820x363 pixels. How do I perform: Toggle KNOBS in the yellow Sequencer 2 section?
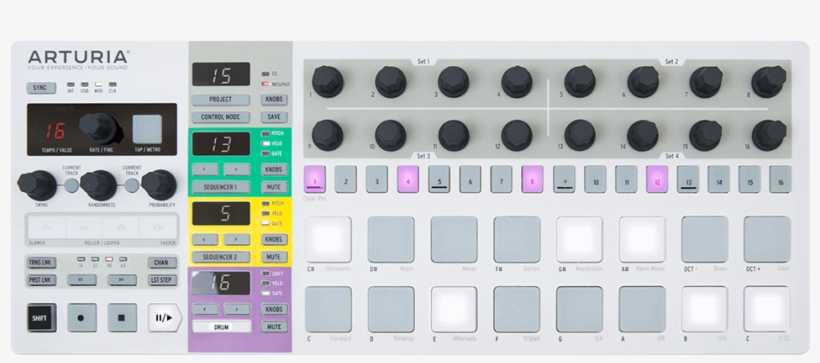[274, 240]
